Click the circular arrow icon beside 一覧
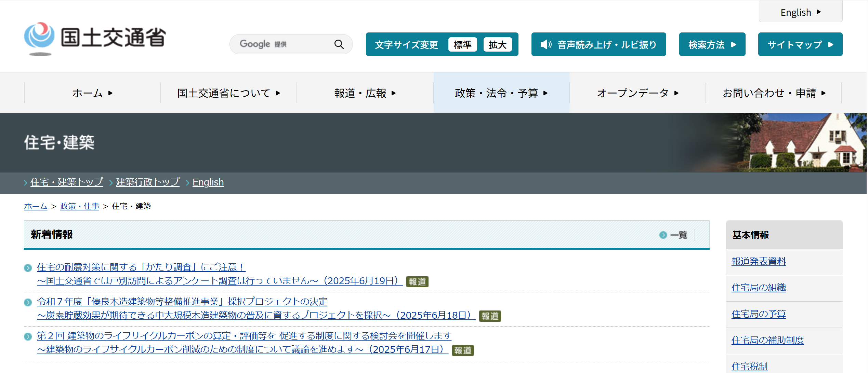 pos(663,235)
